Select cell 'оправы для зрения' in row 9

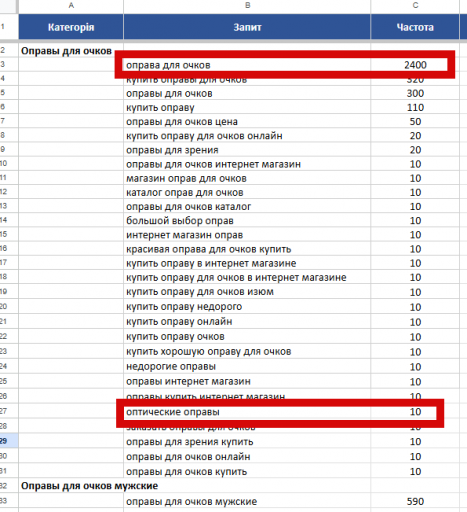[x=247, y=150]
